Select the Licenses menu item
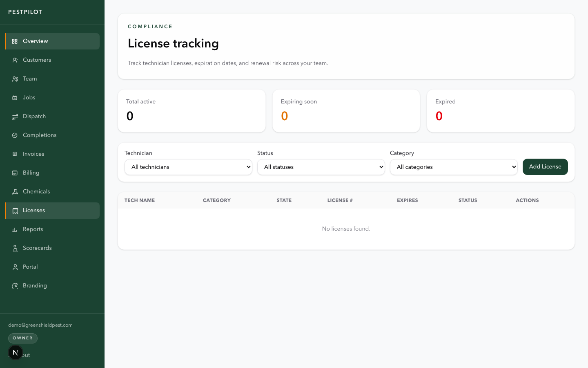Screen dimensions: 588x368 coord(52,211)
